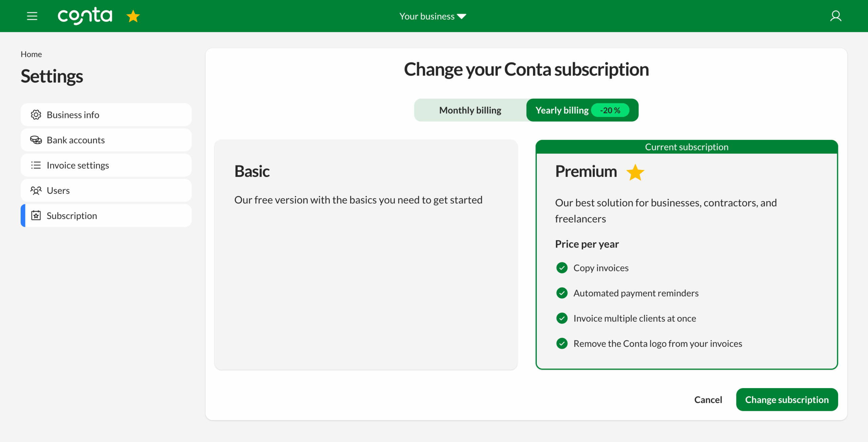Click the Bank accounts coins icon
Image resolution: width=868 pixels, height=442 pixels.
(x=36, y=140)
